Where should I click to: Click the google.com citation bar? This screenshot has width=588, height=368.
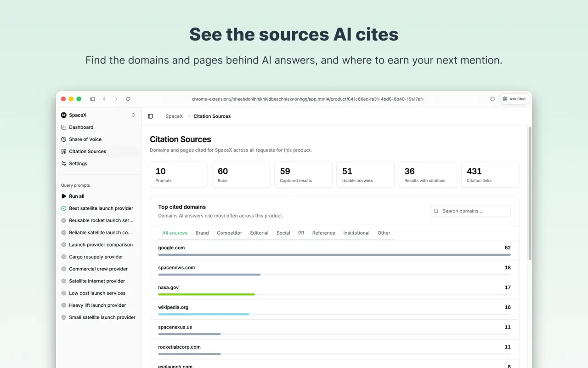click(x=334, y=255)
